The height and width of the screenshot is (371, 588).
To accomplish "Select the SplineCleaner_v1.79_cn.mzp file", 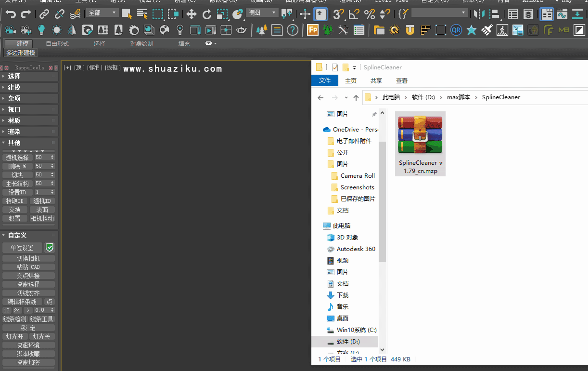I will (420, 144).
